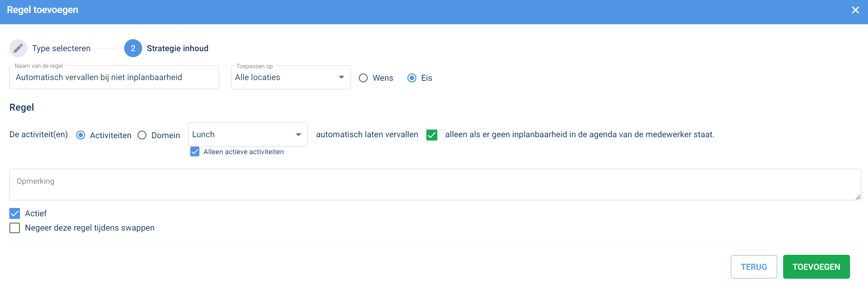Select the Wens radio button
The image size is (868, 293).
(363, 78)
